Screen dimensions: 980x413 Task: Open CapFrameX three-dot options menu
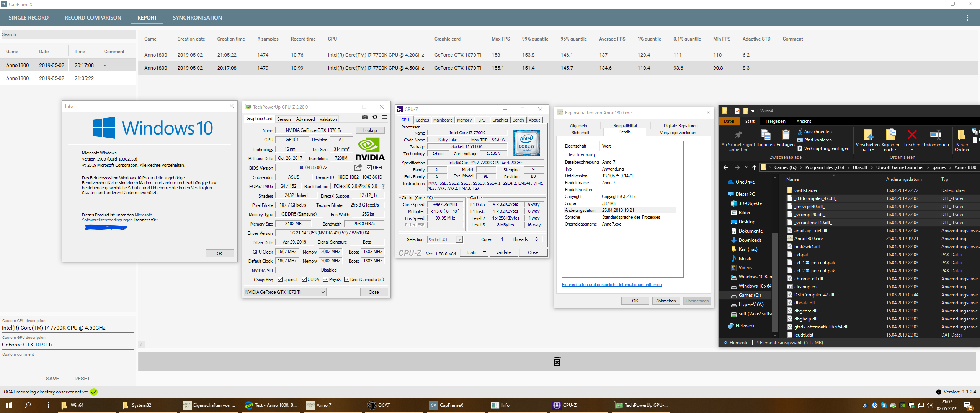coord(967,18)
